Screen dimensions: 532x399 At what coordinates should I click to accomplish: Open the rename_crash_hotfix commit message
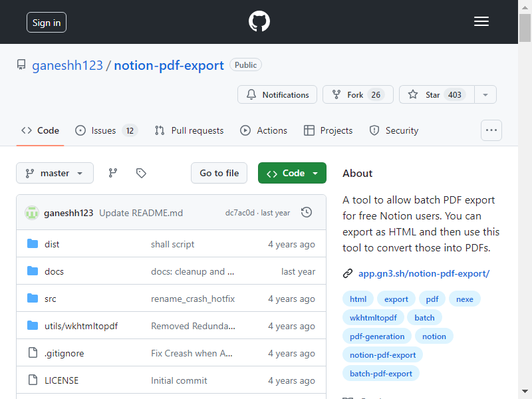click(x=193, y=299)
